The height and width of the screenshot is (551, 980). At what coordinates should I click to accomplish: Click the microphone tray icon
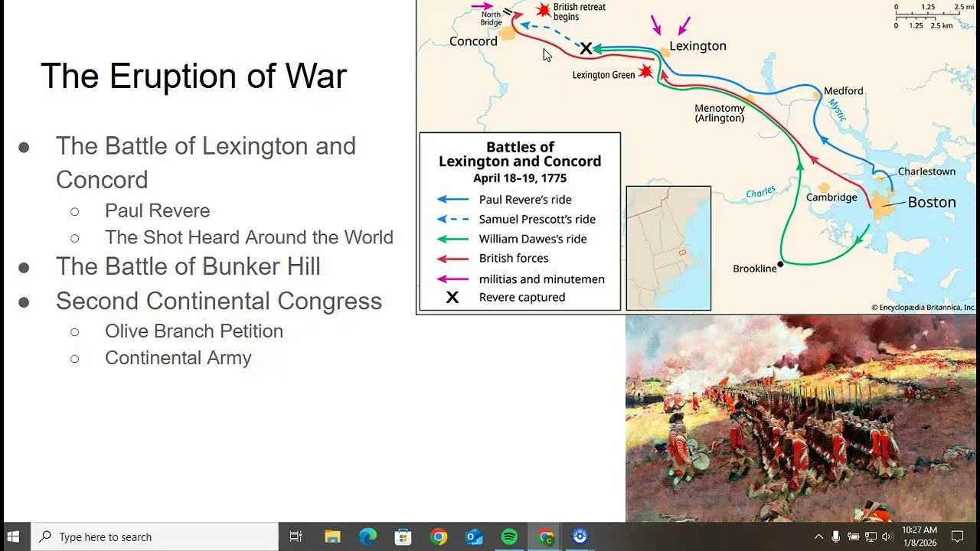click(x=836, y=536)
